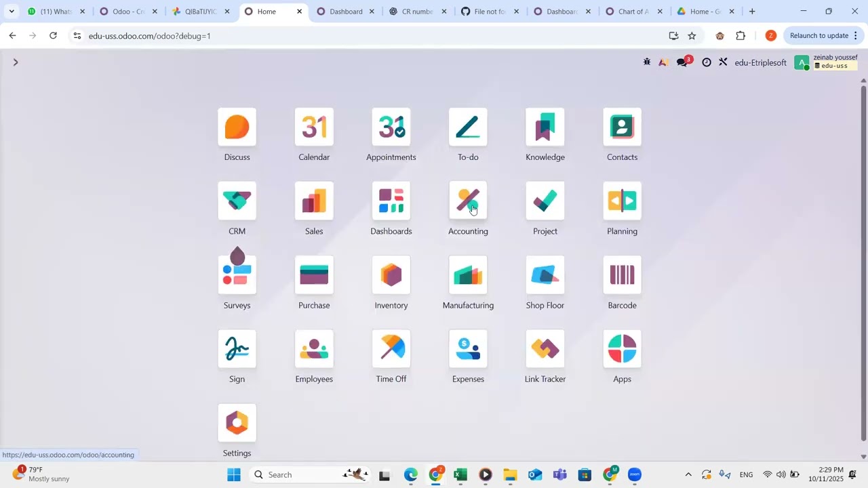Open Zoom from the taskbar

(635, 475)
